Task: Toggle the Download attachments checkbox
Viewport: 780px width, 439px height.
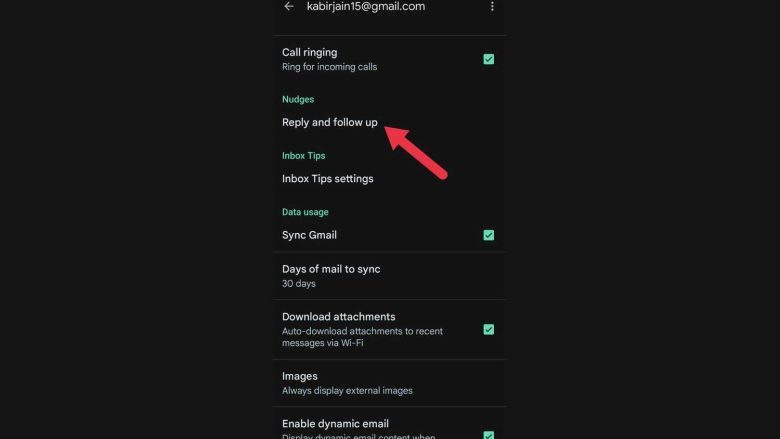Action: 488,330
